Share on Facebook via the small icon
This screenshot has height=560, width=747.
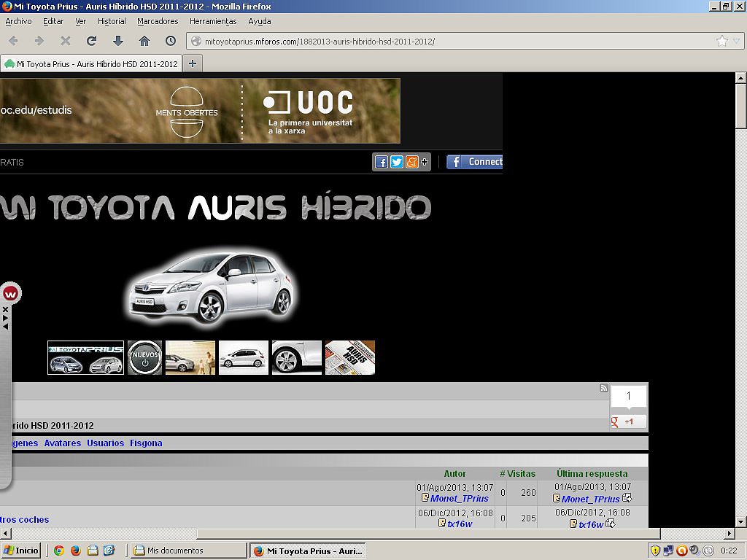click(x=381, y=162)
